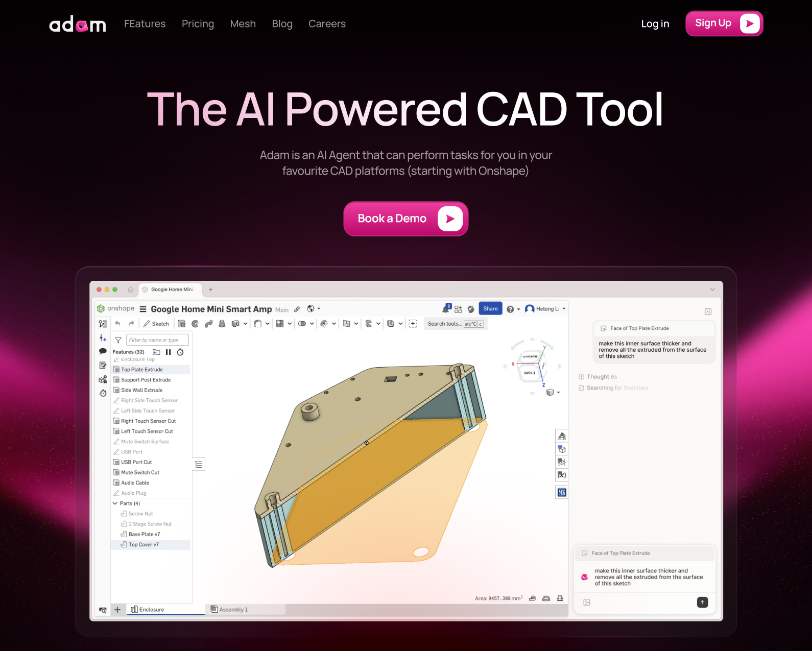Viewport: 812px width, 651px height.
Task: Select the Top Cover v7 part
Action: pyautogui.click(x=151, y=544)
